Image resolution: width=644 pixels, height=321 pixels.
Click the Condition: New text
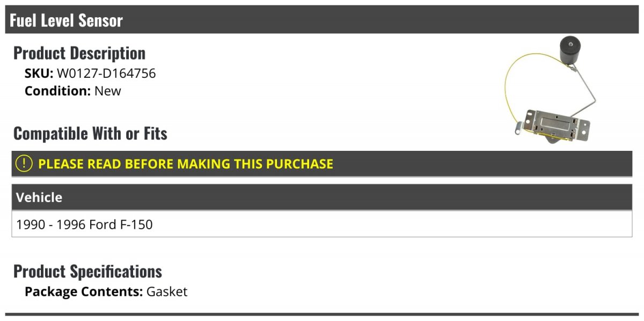click(x=73, y=91)
